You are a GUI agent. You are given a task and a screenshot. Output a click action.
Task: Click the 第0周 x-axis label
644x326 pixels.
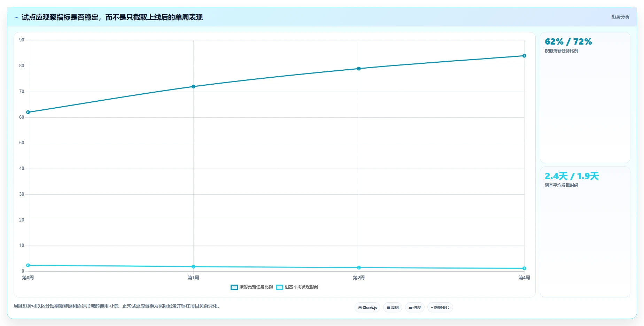(x=28, y=278)
